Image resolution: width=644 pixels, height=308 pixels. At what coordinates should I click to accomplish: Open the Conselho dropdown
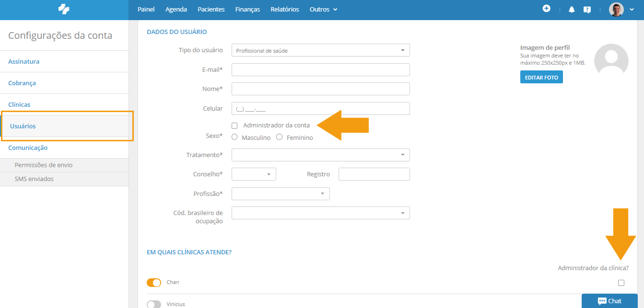point(254,174)
